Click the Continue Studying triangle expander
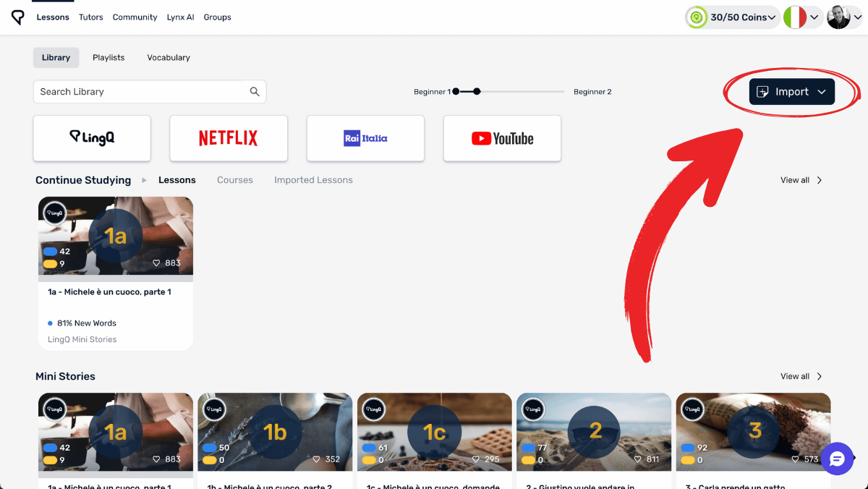Image resolution: width=868 pixels, height=489 pixels. (144, 180)
